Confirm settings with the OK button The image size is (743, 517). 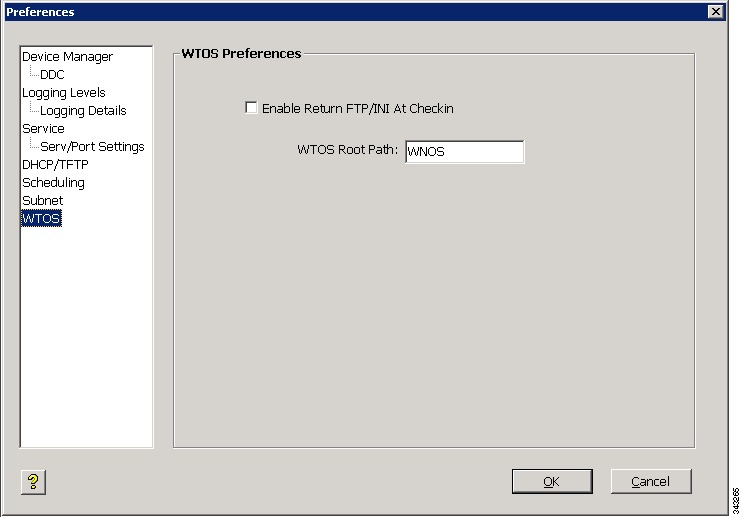(x=552, y=481)
